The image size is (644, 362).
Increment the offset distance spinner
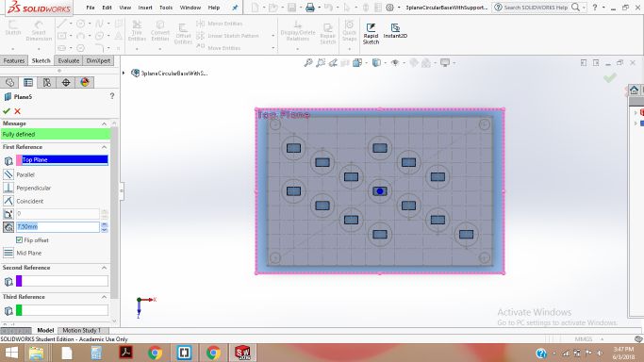[105, 224]
